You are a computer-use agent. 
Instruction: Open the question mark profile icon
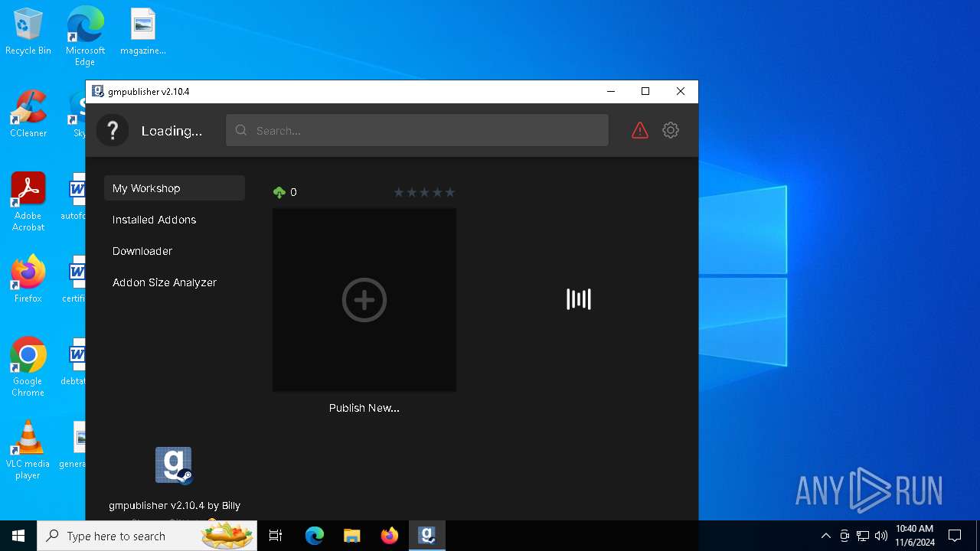coord(113,130)
